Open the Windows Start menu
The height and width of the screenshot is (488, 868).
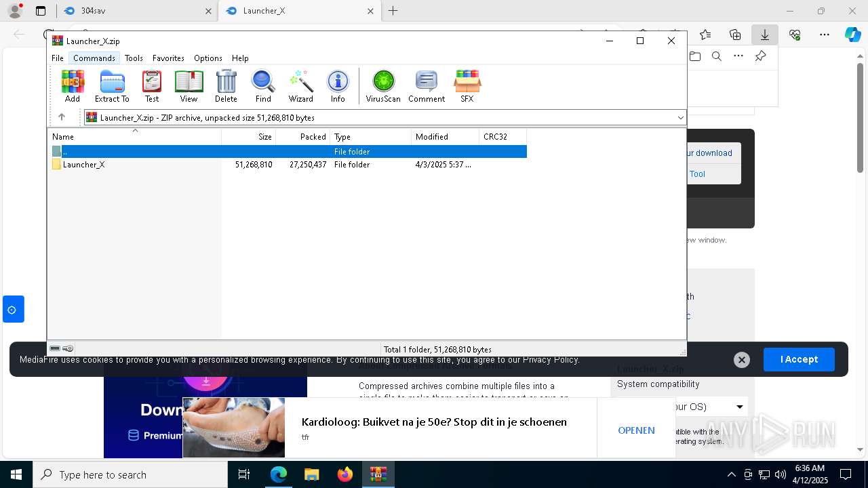[16, 474]
